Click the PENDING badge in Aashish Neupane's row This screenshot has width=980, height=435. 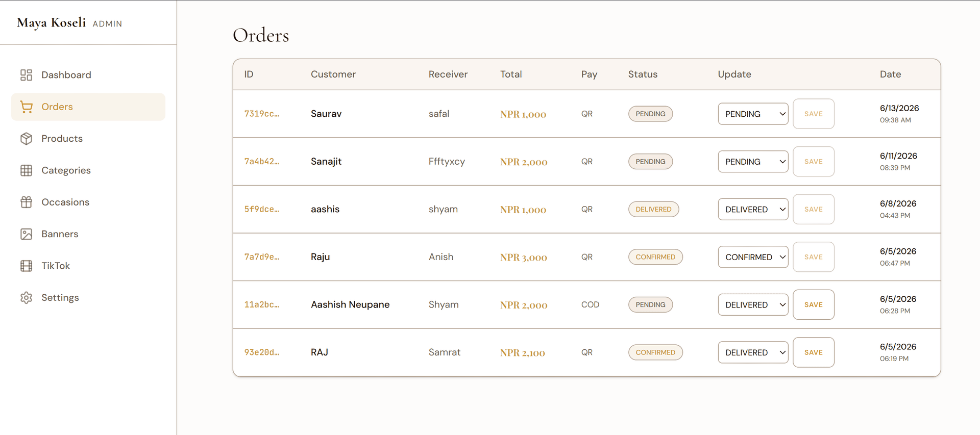[650, 304]
